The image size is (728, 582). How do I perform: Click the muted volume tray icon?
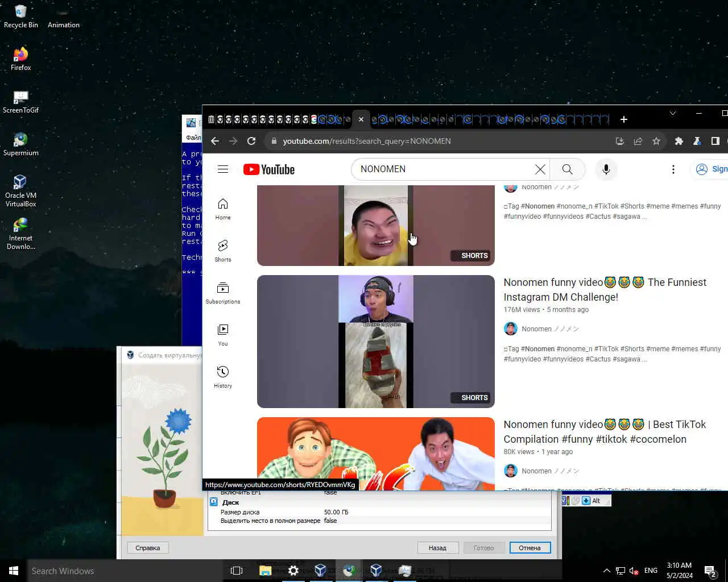[634, 571]
